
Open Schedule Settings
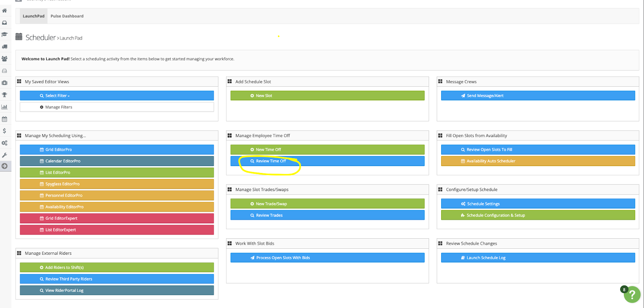click(538, 204)
